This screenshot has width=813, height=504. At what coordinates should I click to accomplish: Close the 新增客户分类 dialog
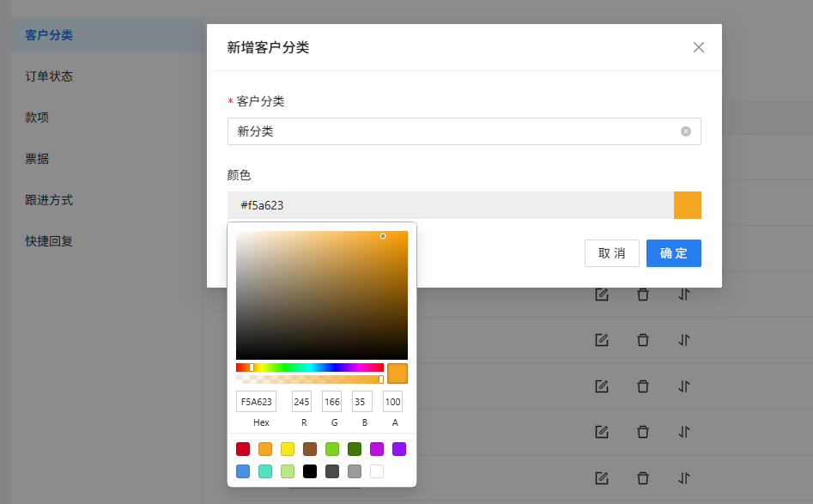click(x=699, y=47)
